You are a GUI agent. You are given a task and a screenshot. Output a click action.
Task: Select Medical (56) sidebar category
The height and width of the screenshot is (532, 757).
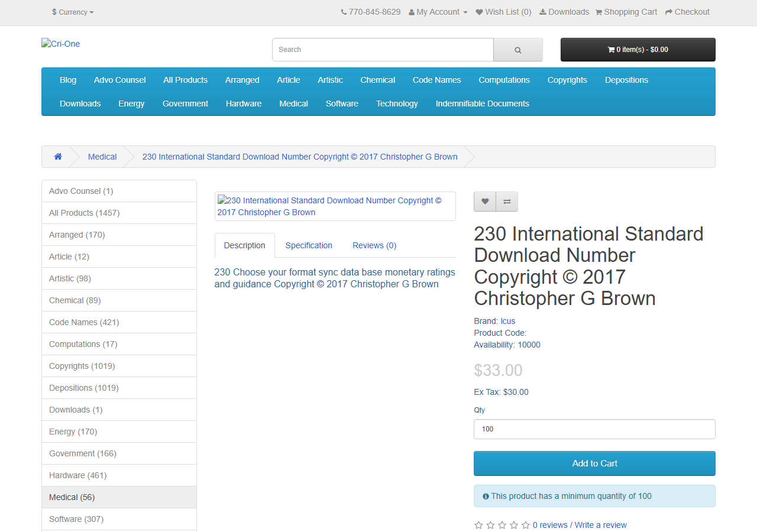click(119, 497)
